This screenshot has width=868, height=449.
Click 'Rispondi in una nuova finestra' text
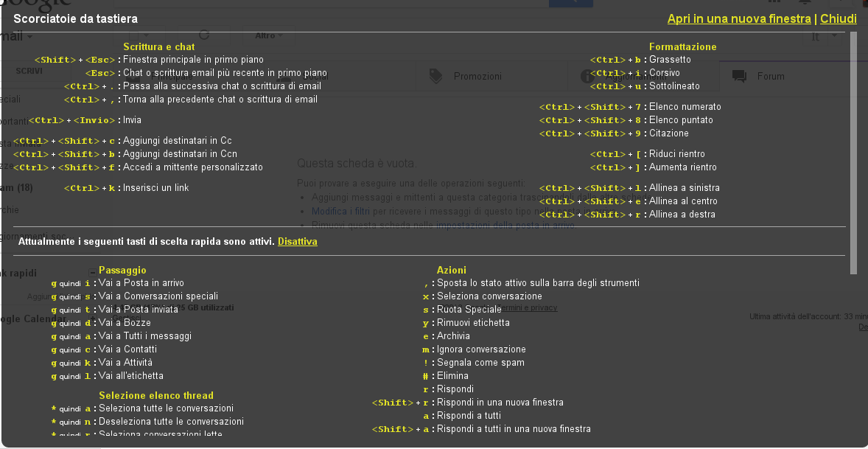pos(500,403)
